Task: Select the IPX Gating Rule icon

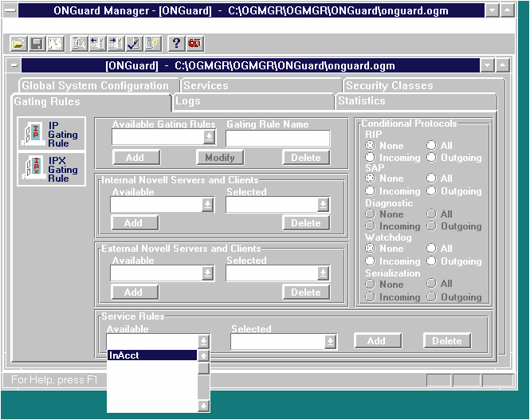Action: (x=51, y=169)
